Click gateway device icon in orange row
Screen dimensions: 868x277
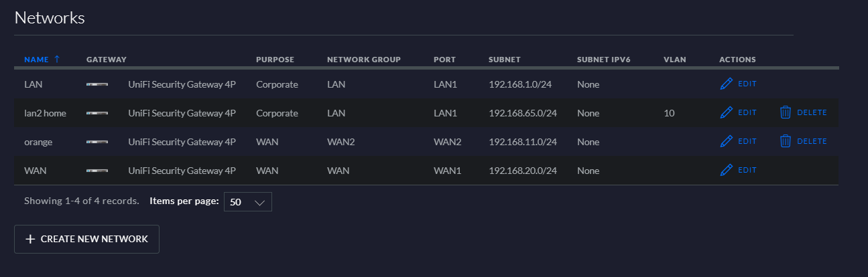(x=97, y=142)
